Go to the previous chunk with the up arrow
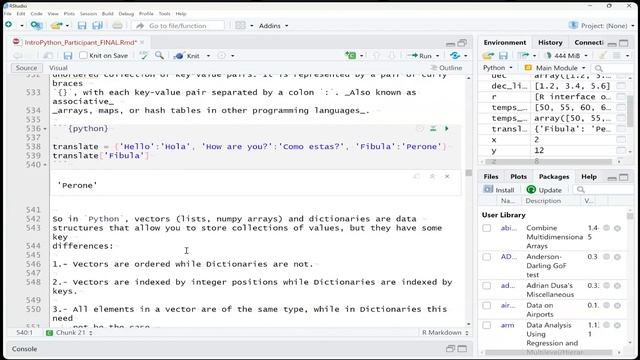Screen dimensions: 640x360 tap(376, 56)
